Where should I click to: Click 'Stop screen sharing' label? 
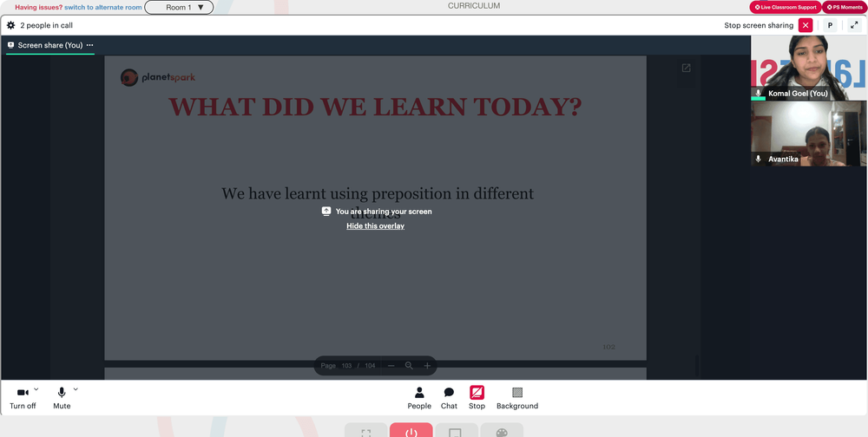pyautogui.click(x=759, y=25)
